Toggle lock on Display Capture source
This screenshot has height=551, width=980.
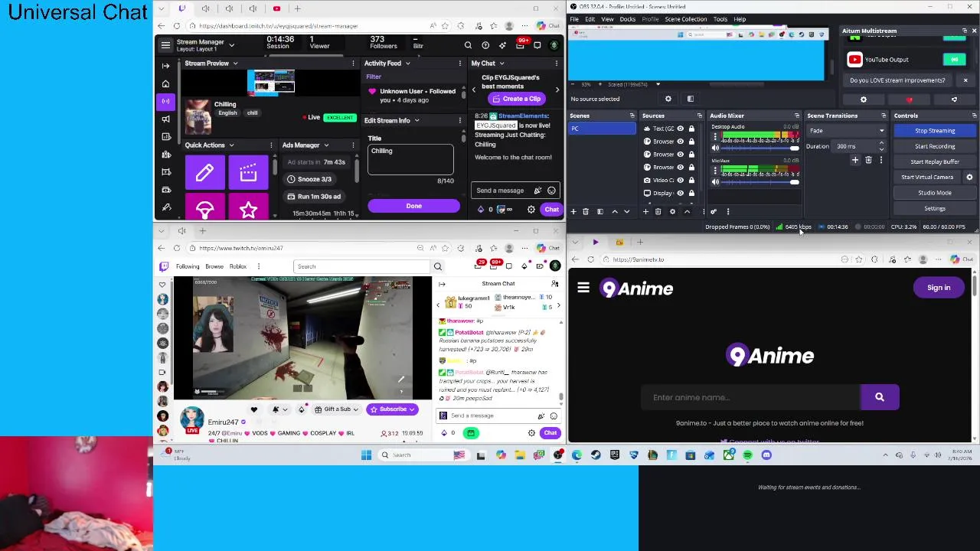[691, 193]
